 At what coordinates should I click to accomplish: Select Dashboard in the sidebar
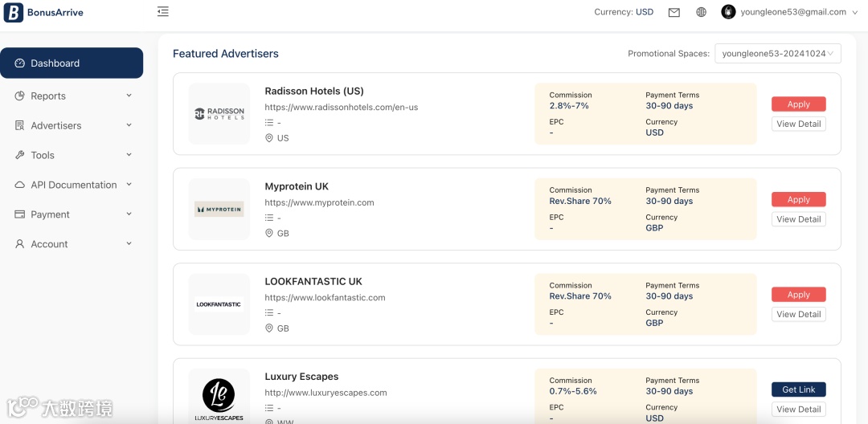coord(72,63)
